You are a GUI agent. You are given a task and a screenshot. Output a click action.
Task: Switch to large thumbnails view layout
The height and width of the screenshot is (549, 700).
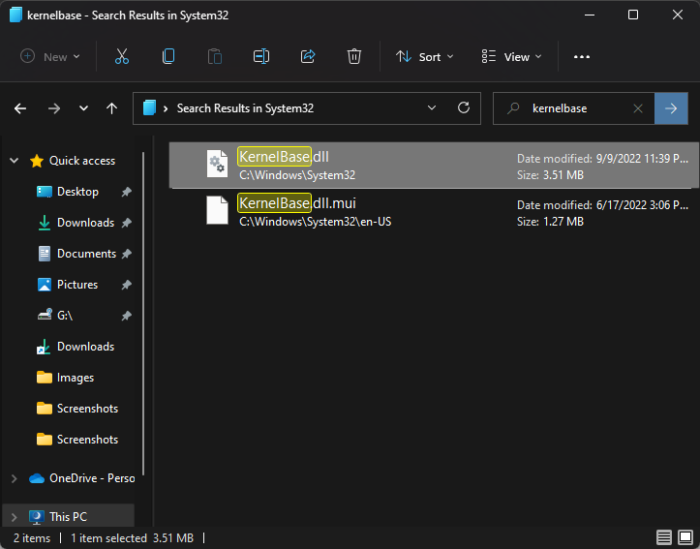pos(684,538)
